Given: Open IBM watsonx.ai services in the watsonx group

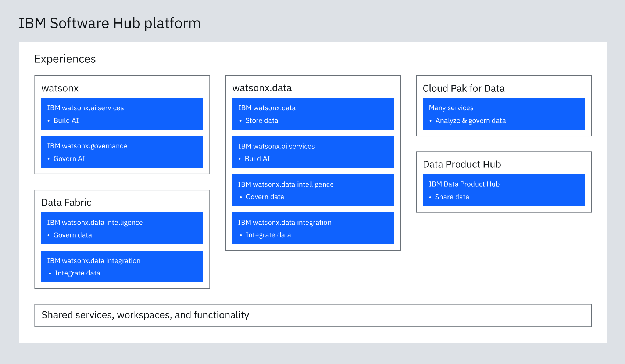Looking at the screenshot, I should click(122, 113).
